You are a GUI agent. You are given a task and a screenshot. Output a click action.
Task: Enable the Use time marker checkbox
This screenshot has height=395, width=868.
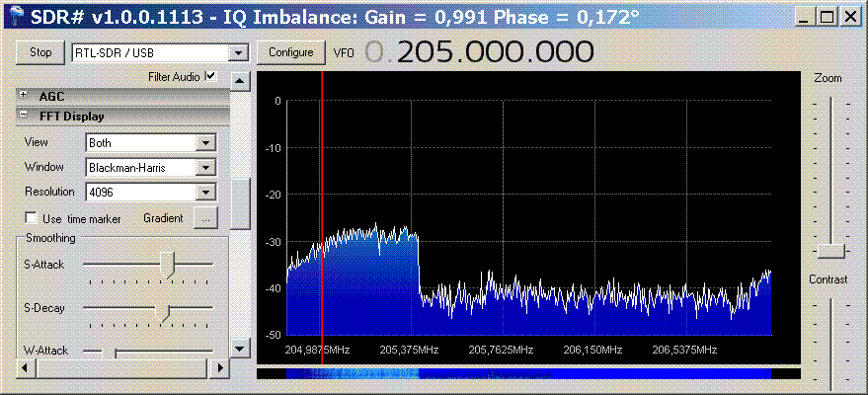click(32, 218)
